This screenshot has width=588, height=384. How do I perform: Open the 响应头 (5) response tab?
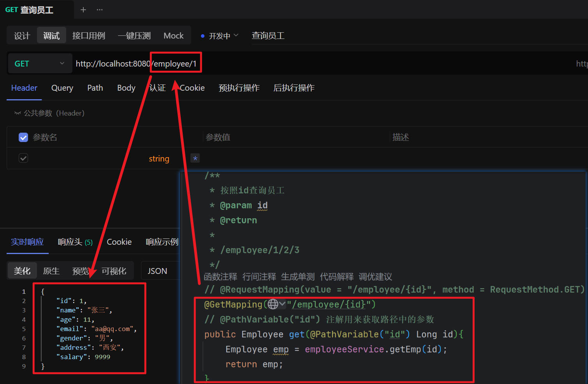pos(75,242)
